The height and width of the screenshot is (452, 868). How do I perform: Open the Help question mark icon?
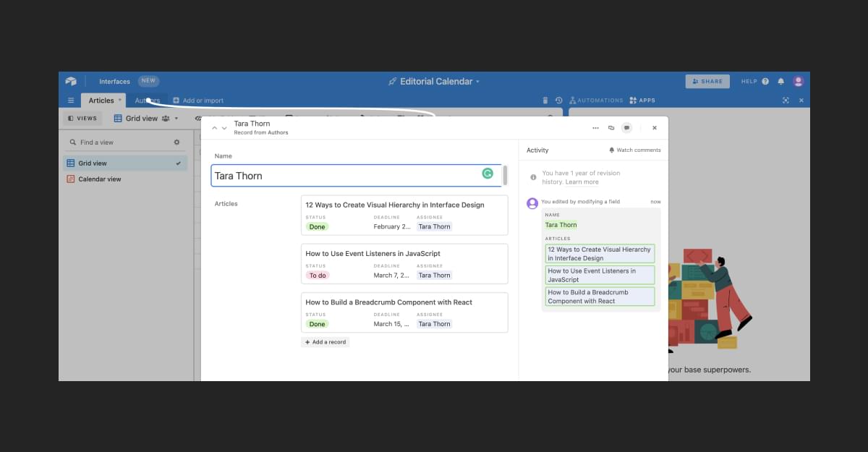pyautogui.click(x=765, y=82)
